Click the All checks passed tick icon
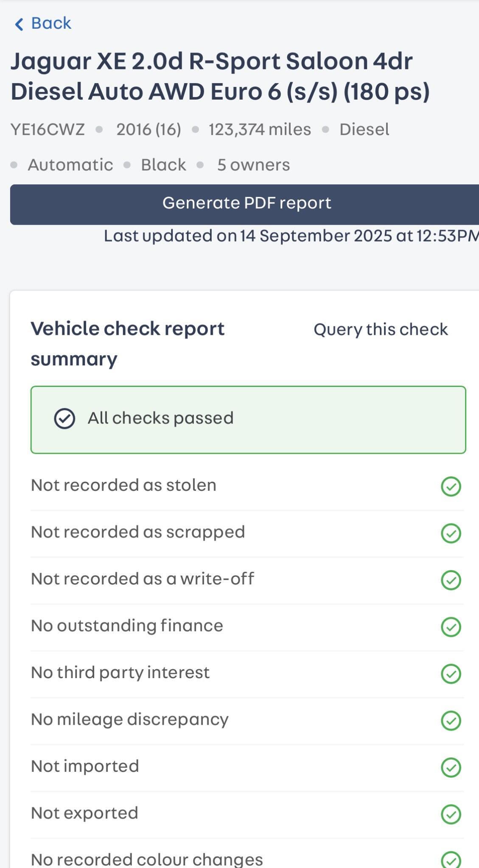The width and height of the screenshot is (479, 868). (64, 419)
